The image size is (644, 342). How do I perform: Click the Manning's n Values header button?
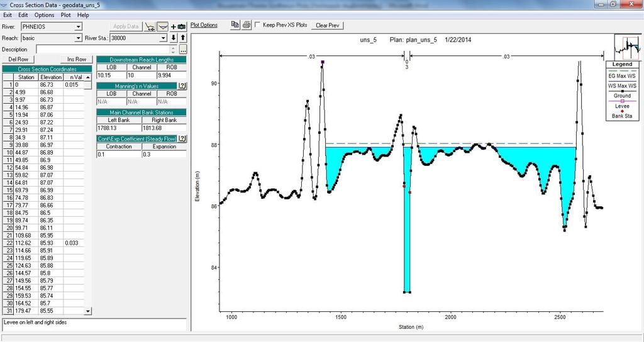coord(137,85)
